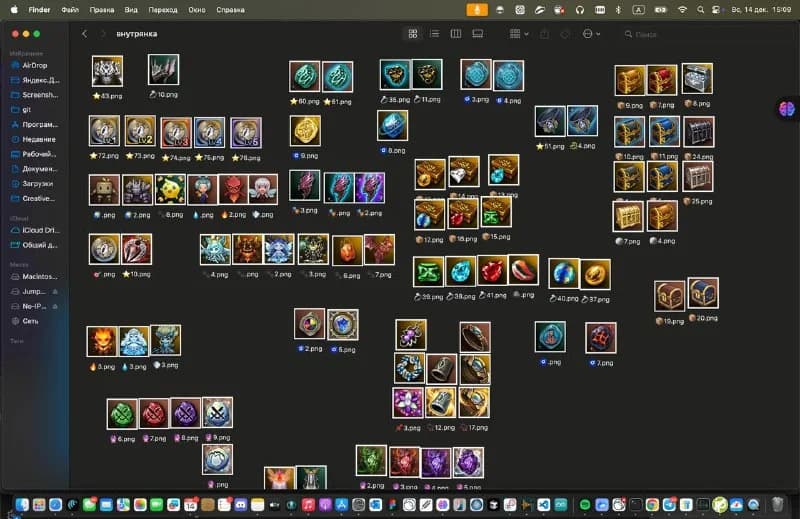Open Загрузки in the sidebar

tap(35, 184)
